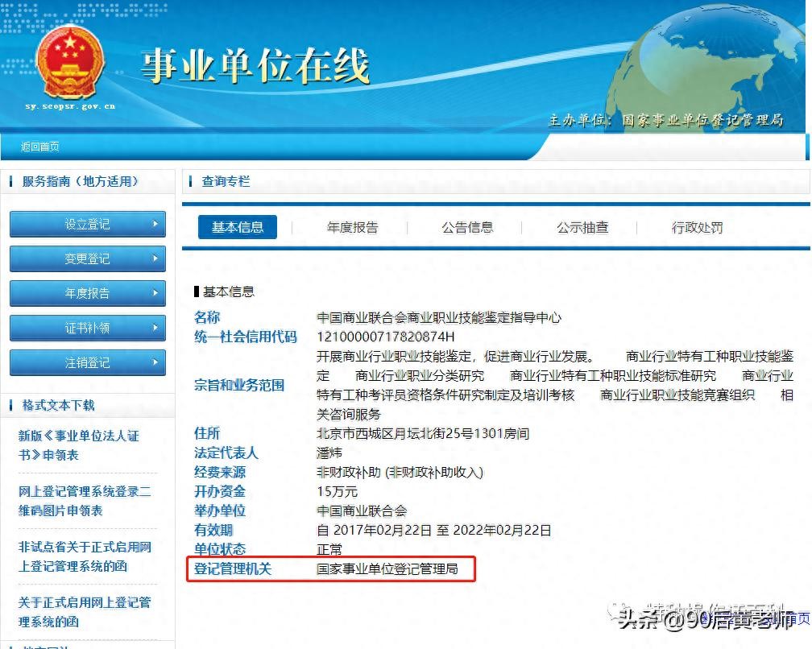812x649 pixels.
Task: Click the arrow icon on 变更登记
Action: click(155, 259)
